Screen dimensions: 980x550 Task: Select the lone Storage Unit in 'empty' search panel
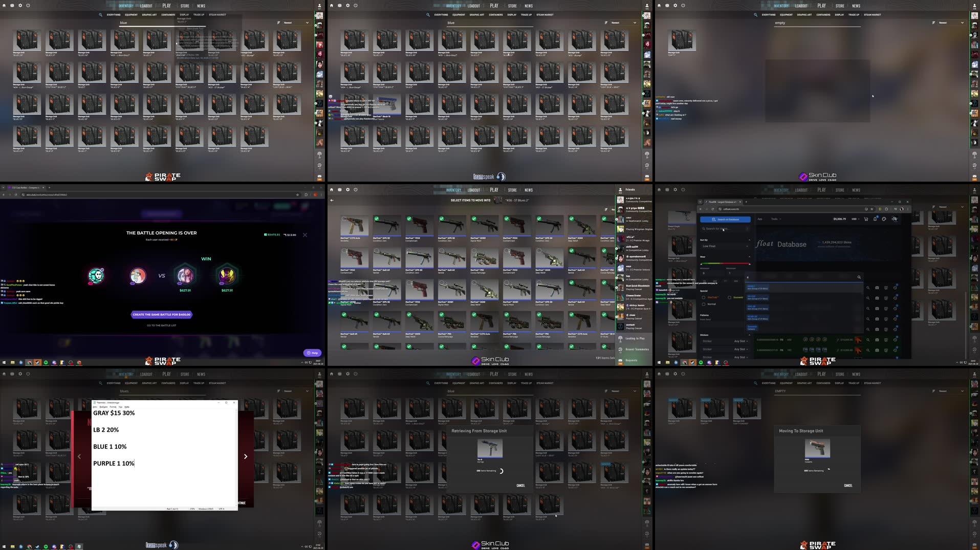point(682,41)
